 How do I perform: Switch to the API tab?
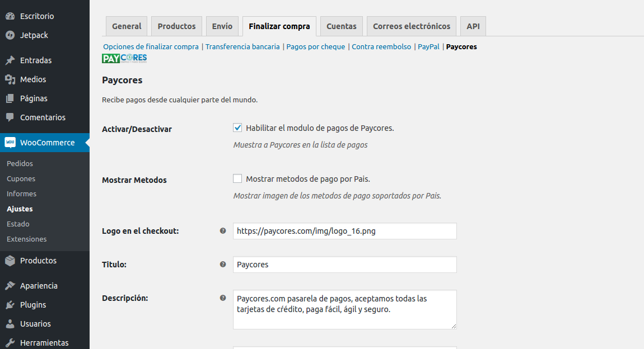pyautogui.click(x=473, y=26)
